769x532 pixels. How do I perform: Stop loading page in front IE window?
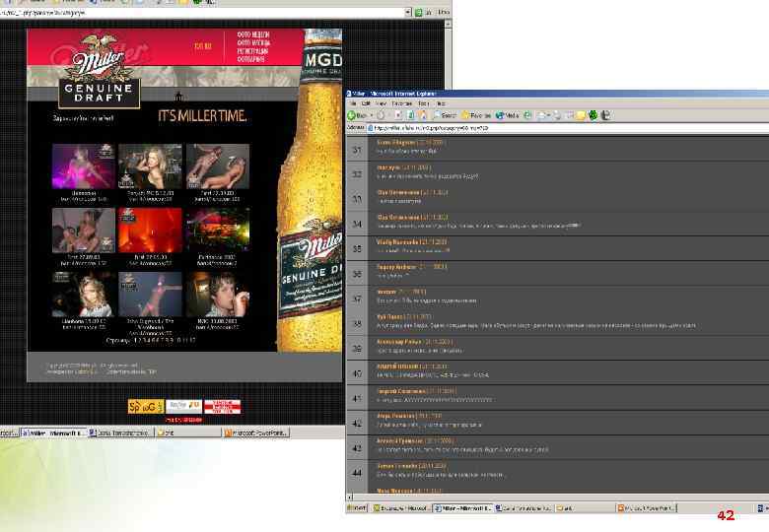(x=398, y=115)
